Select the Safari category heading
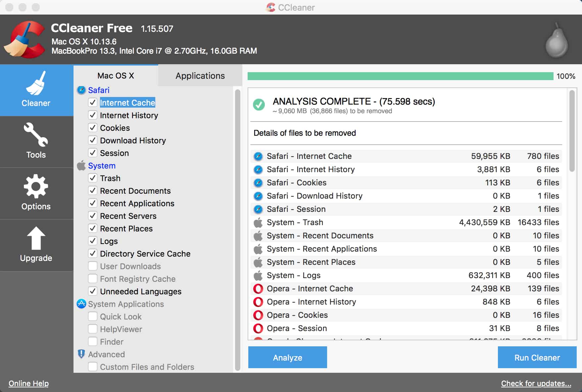The height and width of the screenshot is (392, 582). [x=99, y=90]
